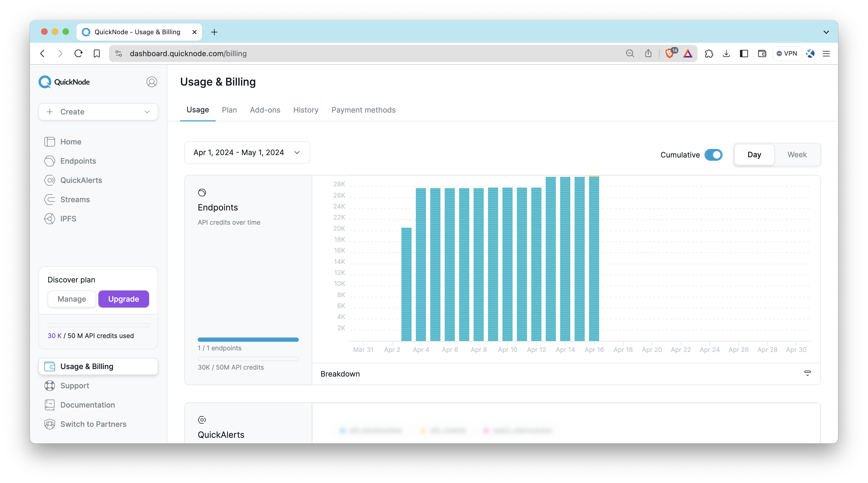Click the Upgrade button
This screenshot has width=868, height=483.
(123, 299)
